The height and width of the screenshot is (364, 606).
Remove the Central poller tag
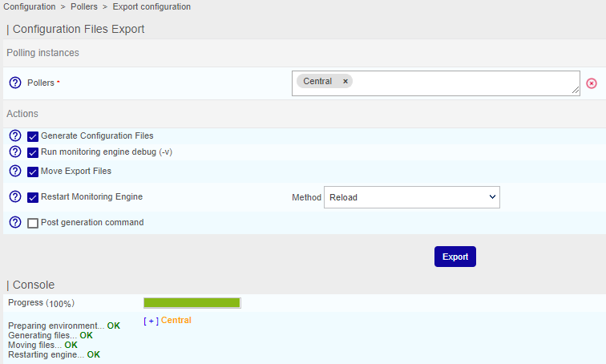[345, 81]
